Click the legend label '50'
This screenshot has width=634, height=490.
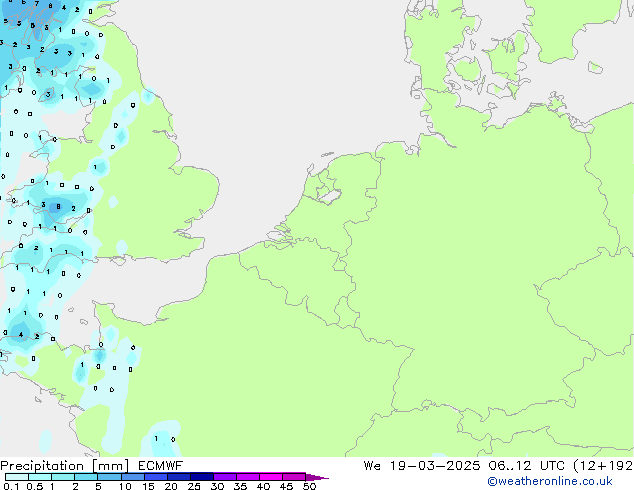point(309,486)
